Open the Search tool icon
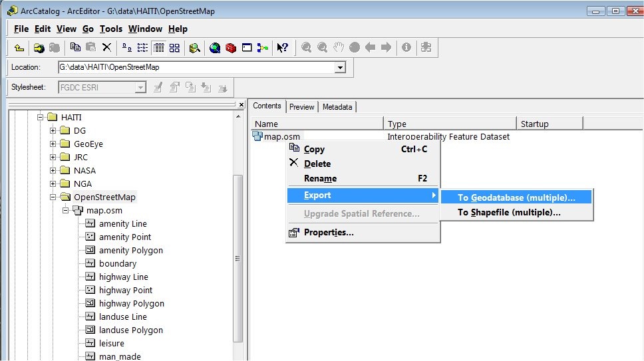This screenshot has height=361, width=644. [x=195, y=48]
